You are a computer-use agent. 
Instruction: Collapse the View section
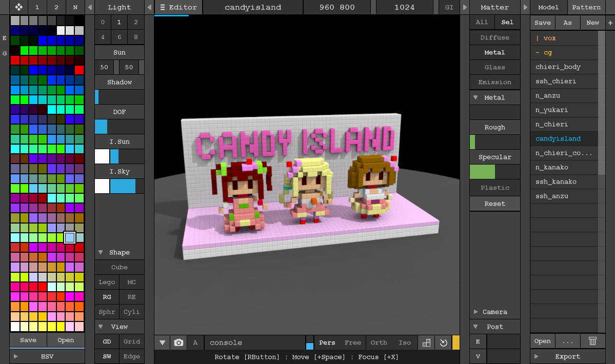(x=101, y=327)
